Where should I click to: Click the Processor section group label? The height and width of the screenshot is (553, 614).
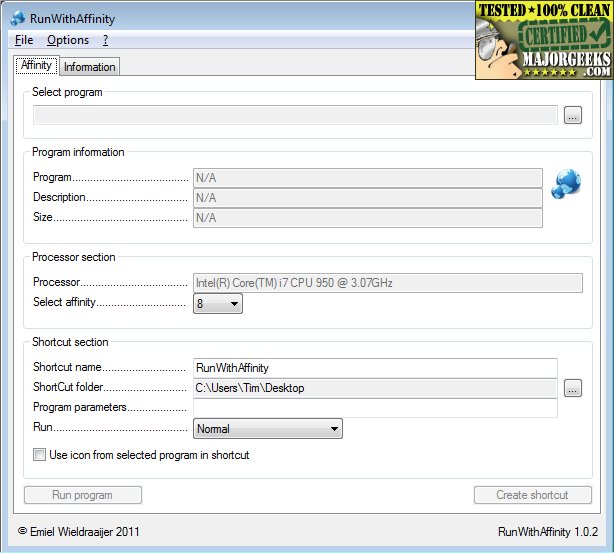(74, 257)
